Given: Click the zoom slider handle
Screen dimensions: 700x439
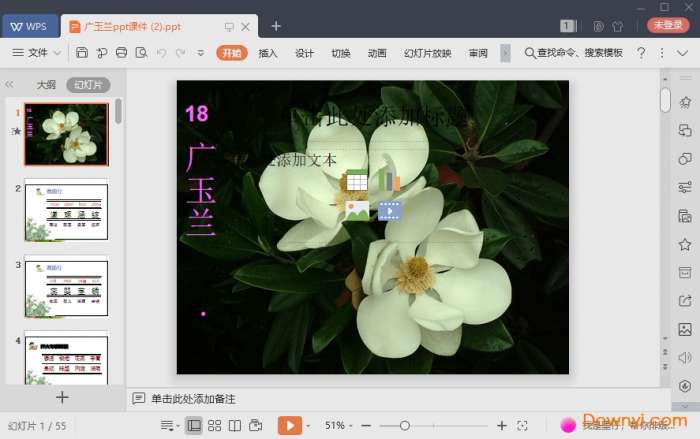Looking at the screenshot, I should pyautogui.click(x=403, y=426).
